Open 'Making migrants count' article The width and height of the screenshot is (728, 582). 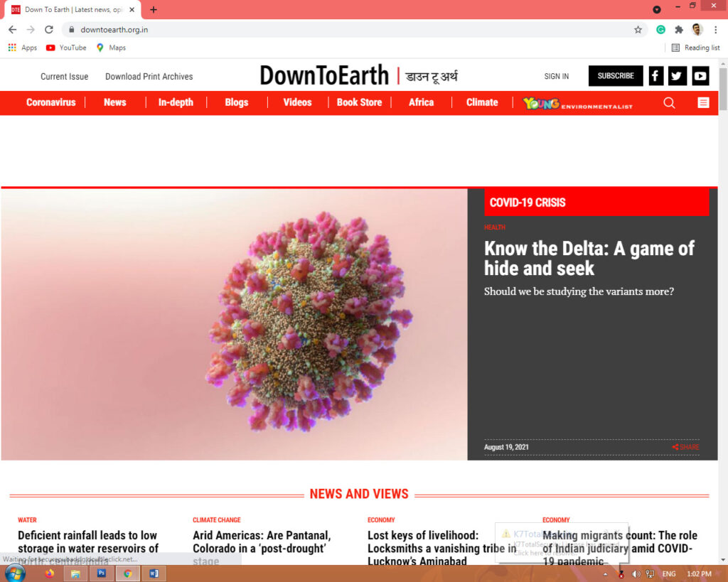click(x=620, y=548)
